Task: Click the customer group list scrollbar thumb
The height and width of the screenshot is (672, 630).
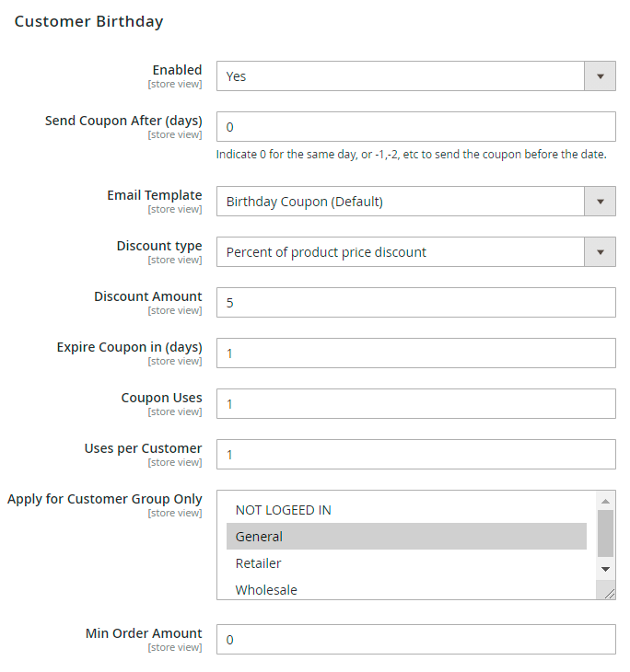Action: click(x=605, y=533)
